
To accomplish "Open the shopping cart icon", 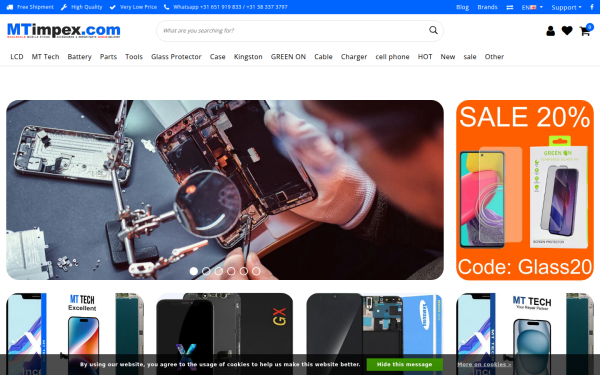I will [x=585, y=31].
